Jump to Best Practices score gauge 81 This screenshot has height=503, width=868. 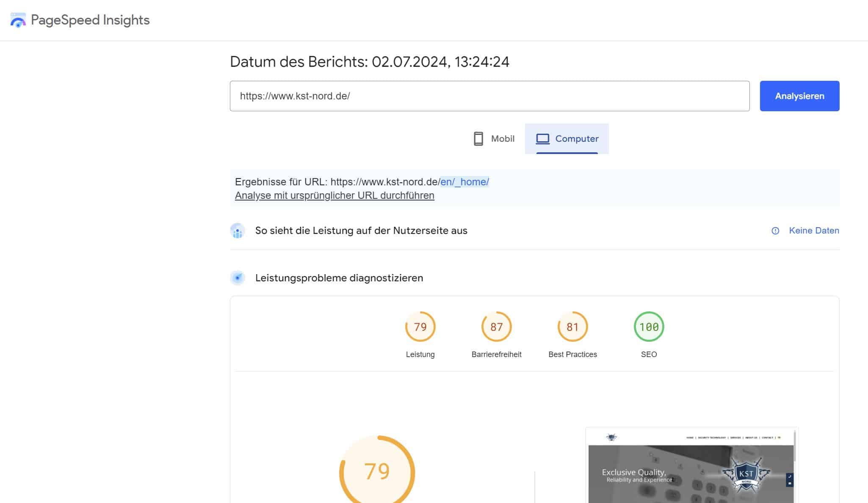(x=572, y=327)
